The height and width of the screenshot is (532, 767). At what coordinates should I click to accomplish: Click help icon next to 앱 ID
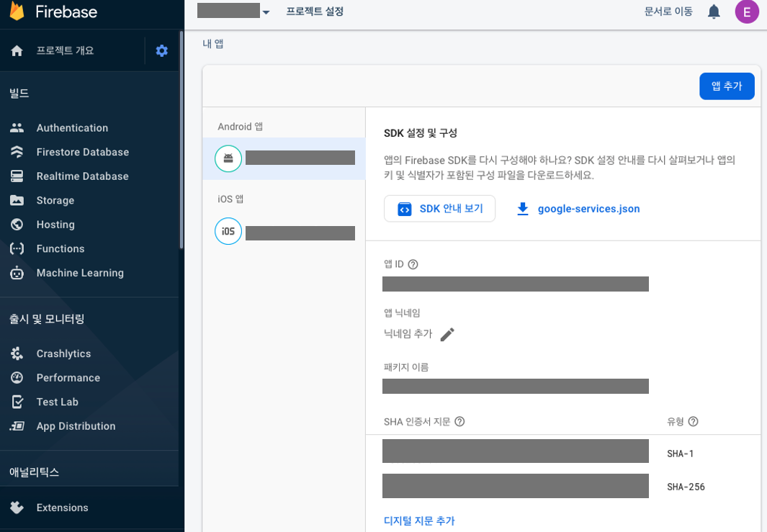point(413,264)
